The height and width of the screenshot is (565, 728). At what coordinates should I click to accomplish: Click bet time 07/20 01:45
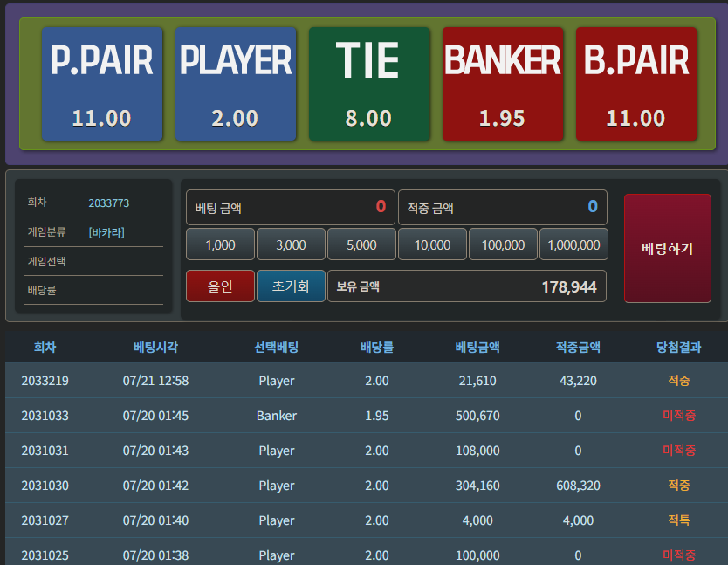click(155, 416)
